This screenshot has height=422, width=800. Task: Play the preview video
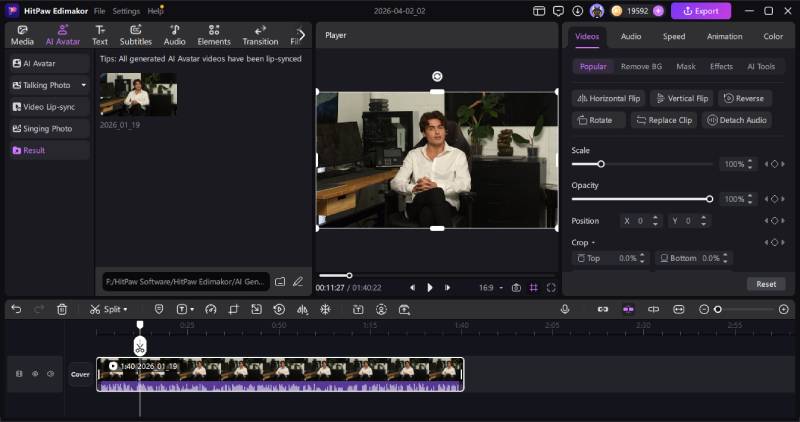click(430, 288)
